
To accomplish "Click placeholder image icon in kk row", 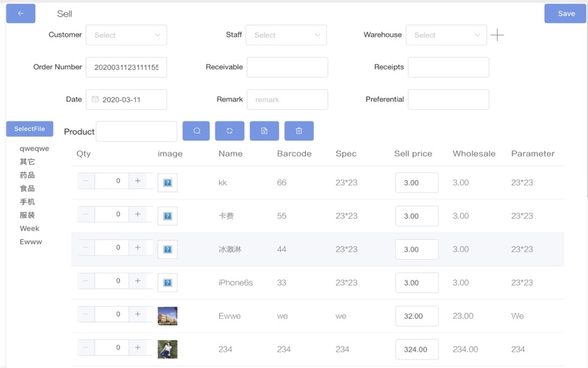I will pos(168,183).
